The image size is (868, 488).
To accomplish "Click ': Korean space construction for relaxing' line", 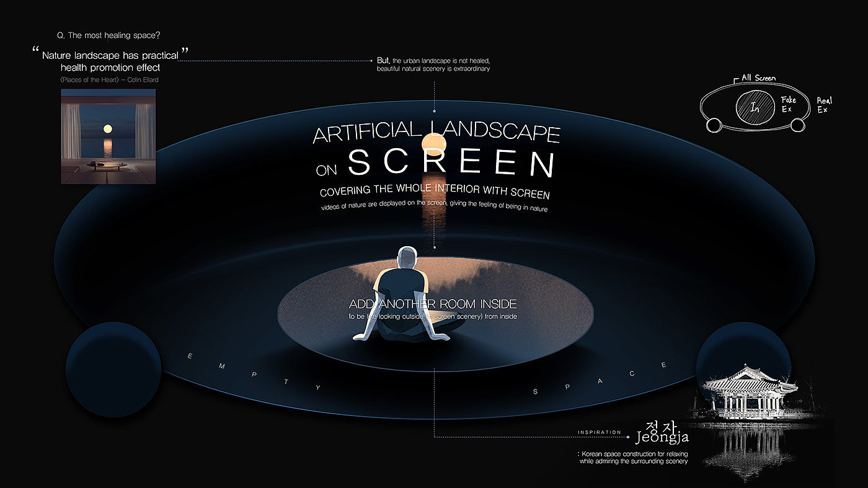I will 632,455.
